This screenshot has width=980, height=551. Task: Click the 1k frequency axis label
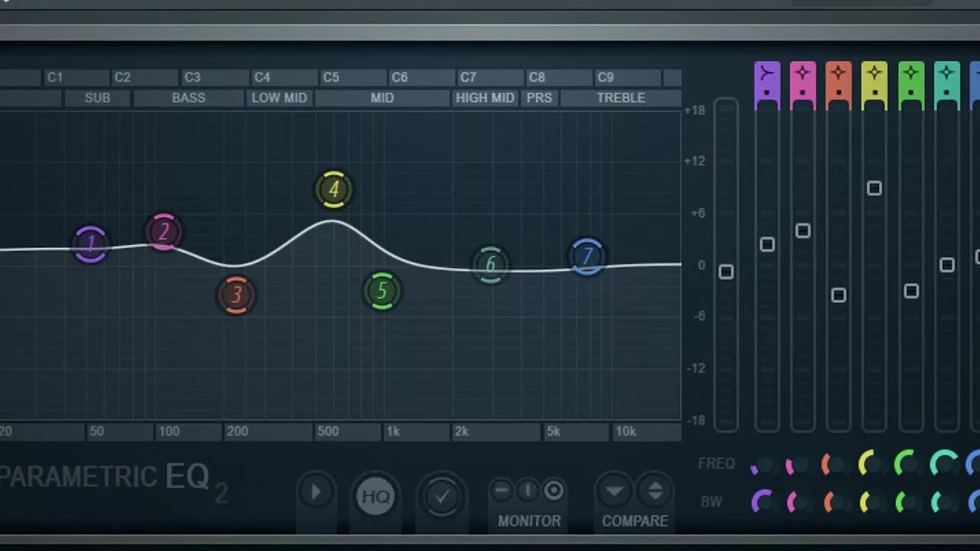pyautogui.click(x=393, y=432)
